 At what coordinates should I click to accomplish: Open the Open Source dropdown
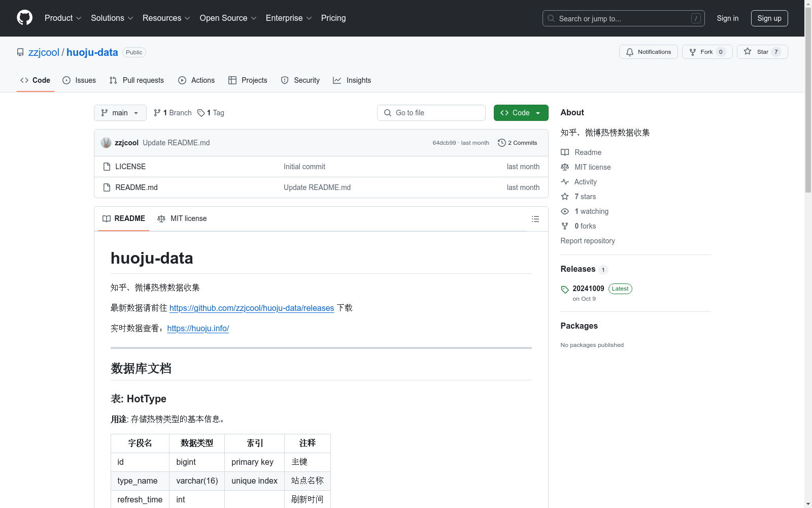point(228,18)
